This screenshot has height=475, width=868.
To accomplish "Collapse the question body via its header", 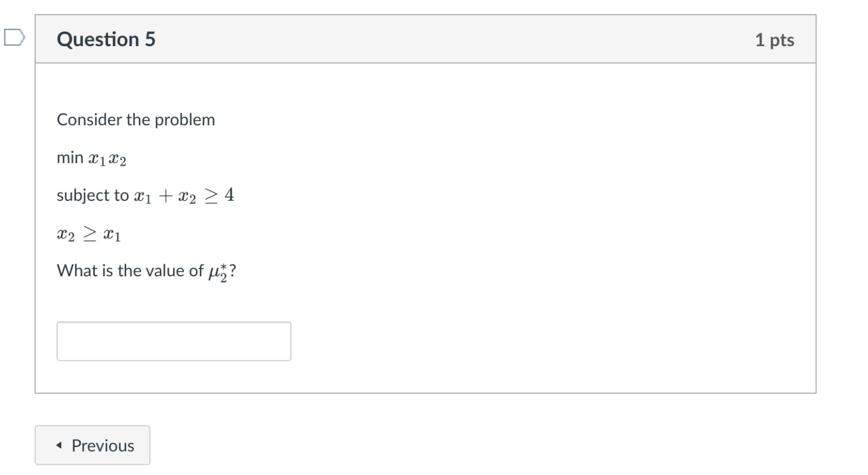I will [423, 38].
